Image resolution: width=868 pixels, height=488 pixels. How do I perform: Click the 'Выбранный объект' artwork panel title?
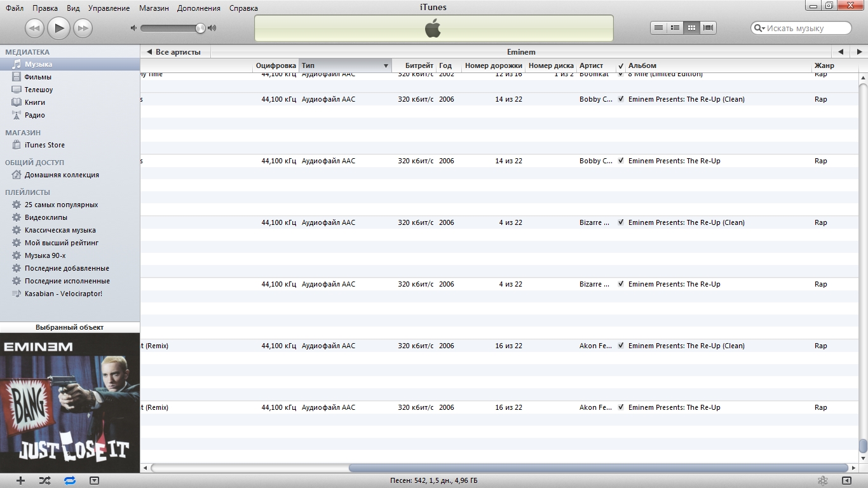coord(70,328)
